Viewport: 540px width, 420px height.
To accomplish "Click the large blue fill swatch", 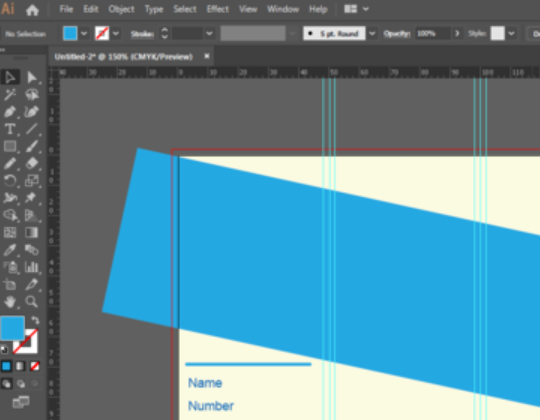I will coord(12,328).
